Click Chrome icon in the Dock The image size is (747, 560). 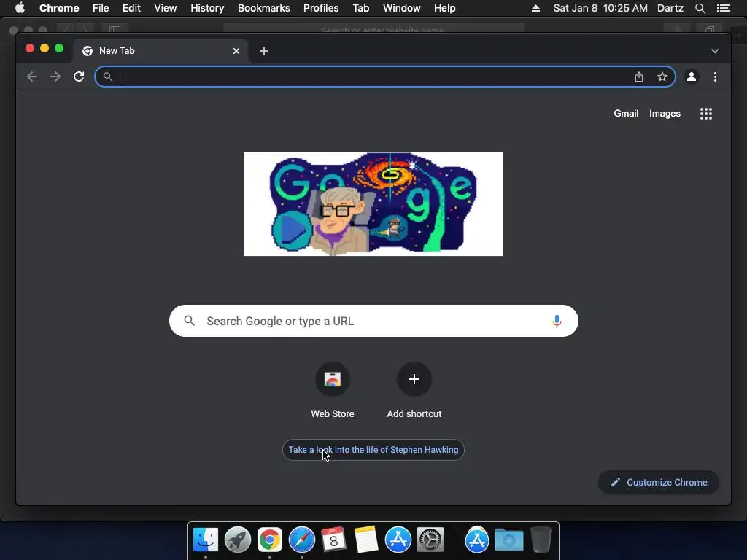click(x=270, y=540)
